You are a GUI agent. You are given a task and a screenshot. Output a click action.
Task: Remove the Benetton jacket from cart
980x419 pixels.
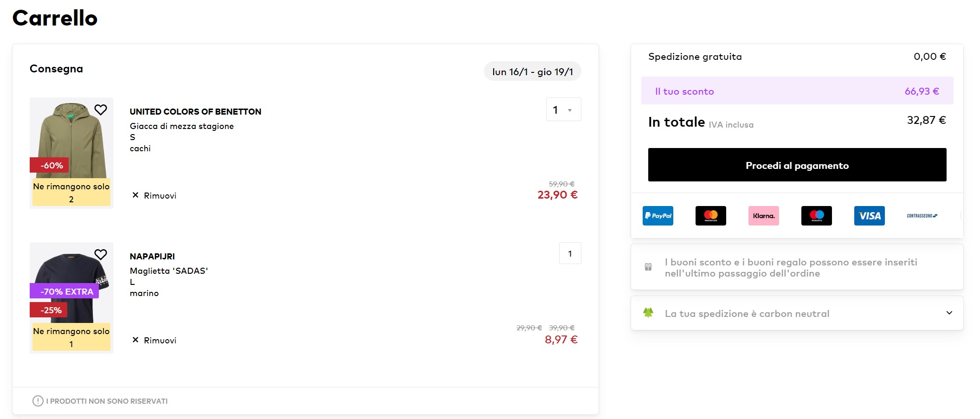(155, 195)
